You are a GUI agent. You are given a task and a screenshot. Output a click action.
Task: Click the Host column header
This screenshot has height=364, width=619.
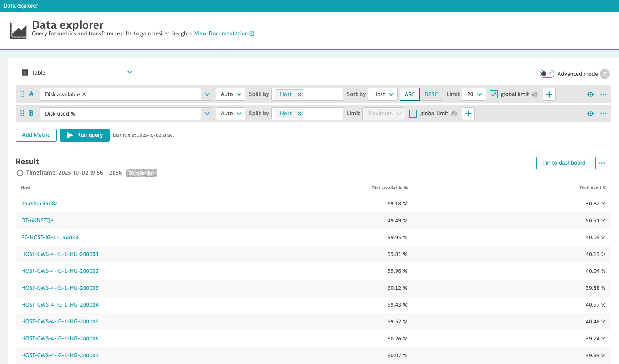click(x=26, y=188)
